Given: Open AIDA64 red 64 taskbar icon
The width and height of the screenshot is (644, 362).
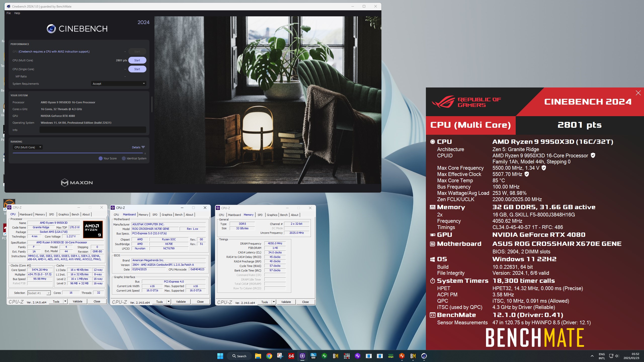Looking at the screenshot, I should 291,356.
